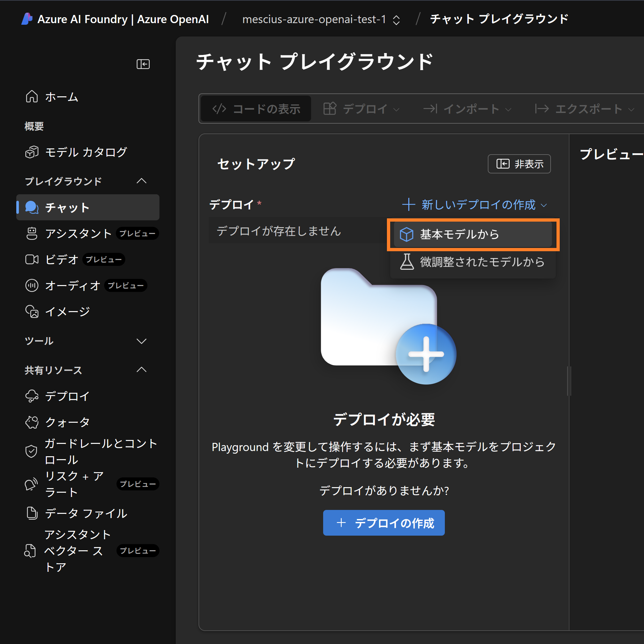Click the export arrow icon
This screenshot has height=644, width=644.
(542, 109)
